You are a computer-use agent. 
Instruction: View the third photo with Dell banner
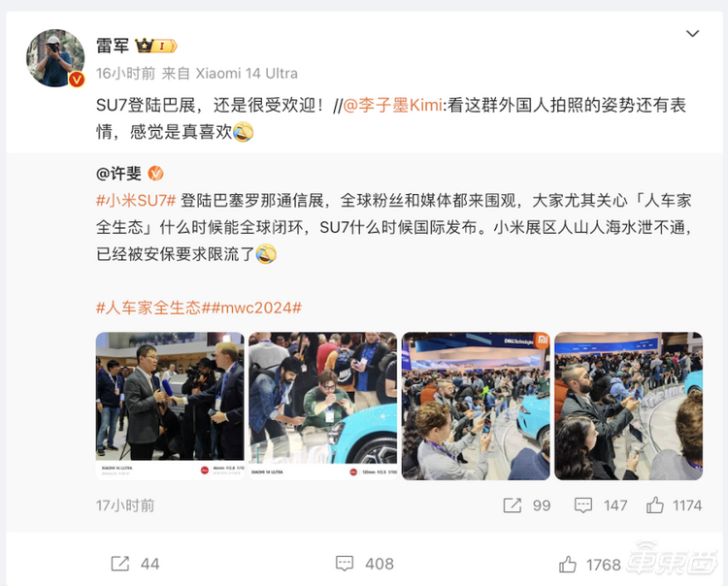(476, 406)
